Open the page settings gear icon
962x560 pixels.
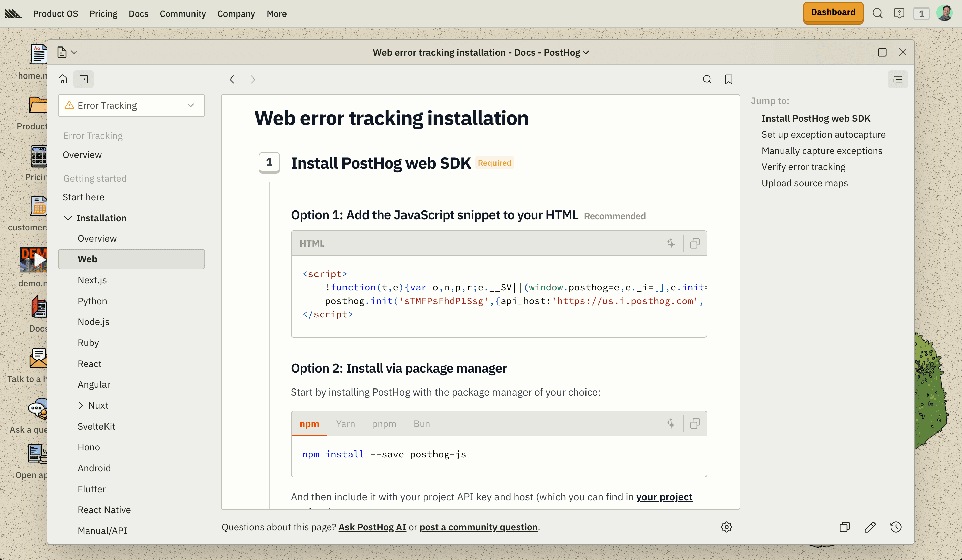click(x=726, y=527)
